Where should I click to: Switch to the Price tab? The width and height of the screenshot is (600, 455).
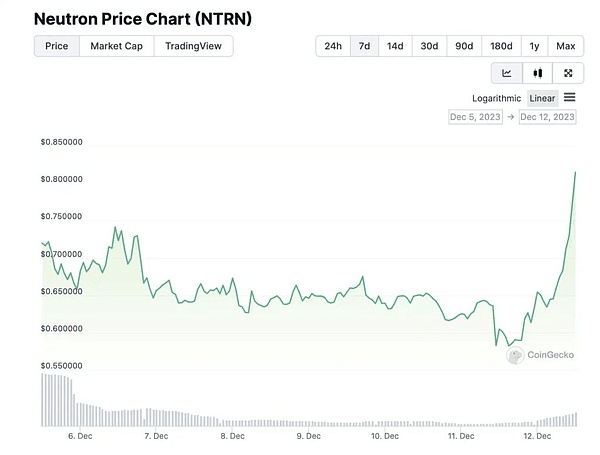(57, 46)
